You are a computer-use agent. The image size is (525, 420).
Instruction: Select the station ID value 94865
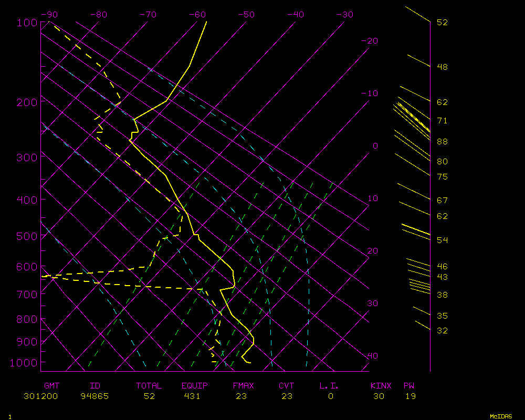pyautogui.click(x=94, y=396)
